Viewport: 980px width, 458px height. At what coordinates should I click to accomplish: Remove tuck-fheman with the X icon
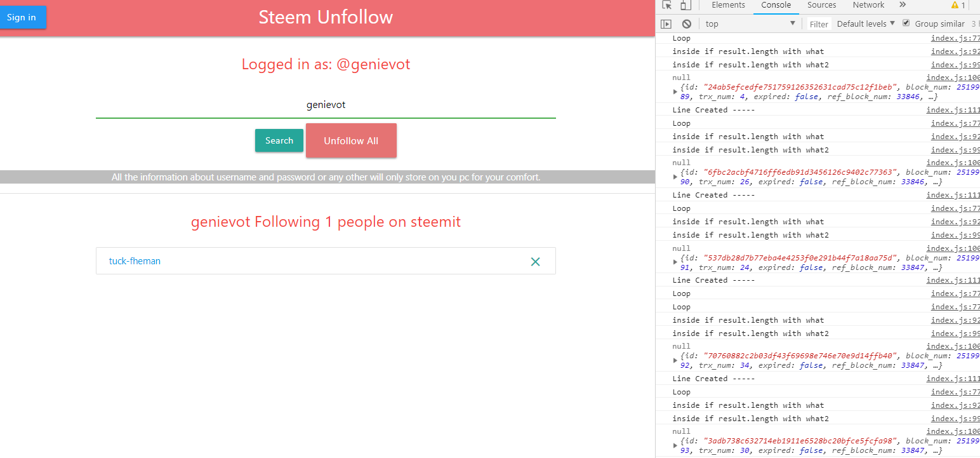click(535, 261)
